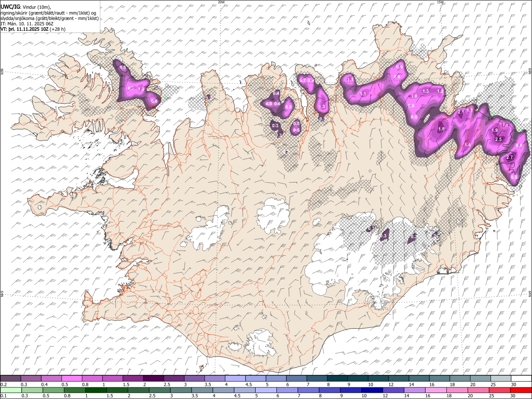
Task: Click the 2.1 snowfall value on the map
Action: pyautogui.click(x=461, y=112)
